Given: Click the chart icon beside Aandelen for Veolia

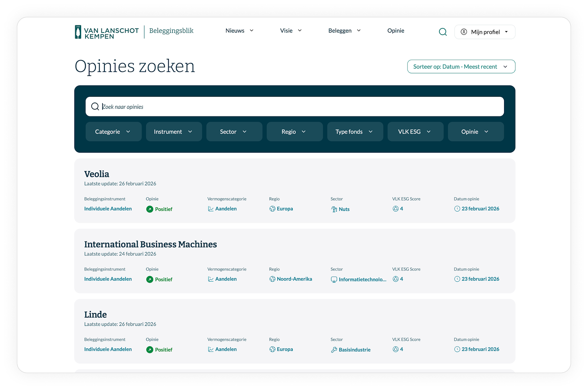Looking at the screenshot, I should click(211, 209).
